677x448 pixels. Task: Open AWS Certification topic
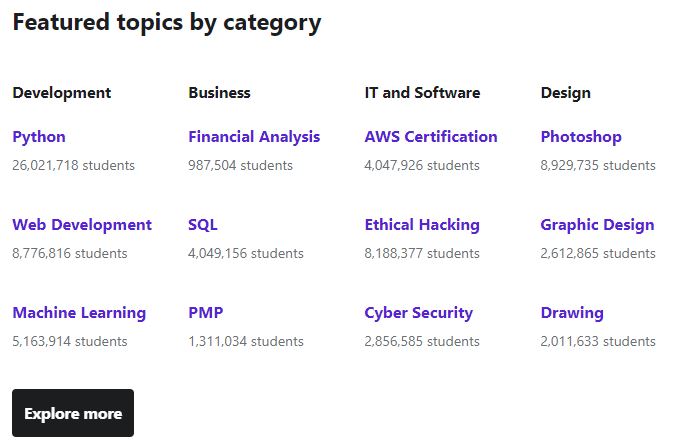[431, 137]
